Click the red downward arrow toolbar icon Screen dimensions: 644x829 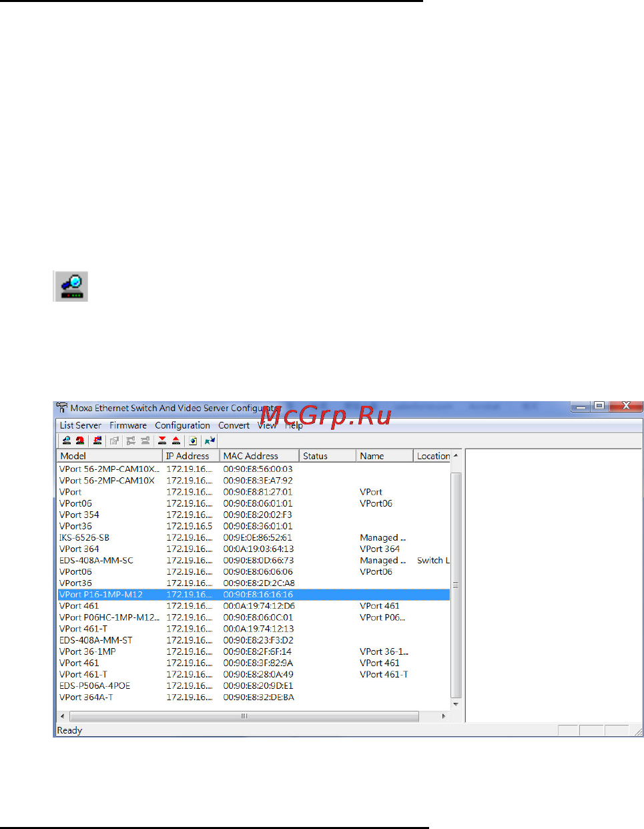(x=162, y=441)
